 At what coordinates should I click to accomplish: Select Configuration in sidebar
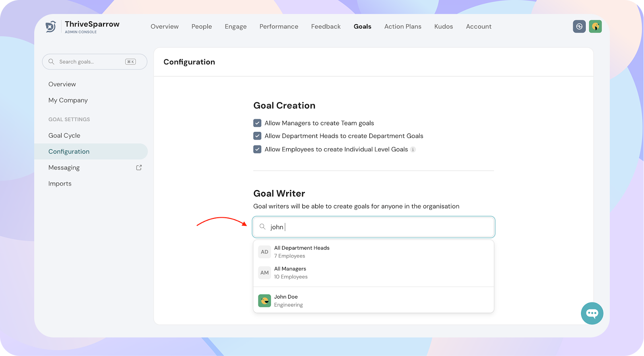tap(91, 152)
